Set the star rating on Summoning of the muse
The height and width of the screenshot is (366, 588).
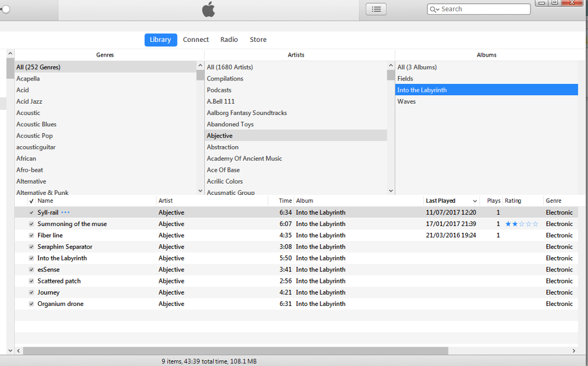click(x=522, y=224)
